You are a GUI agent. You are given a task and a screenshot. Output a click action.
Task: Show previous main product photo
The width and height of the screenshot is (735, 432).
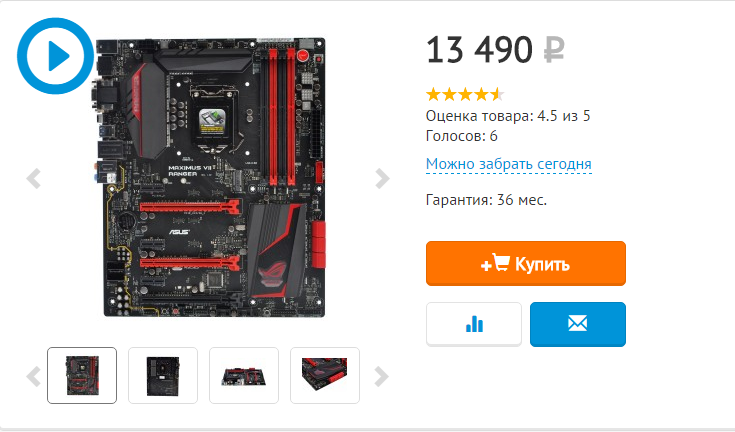(33, 179)
